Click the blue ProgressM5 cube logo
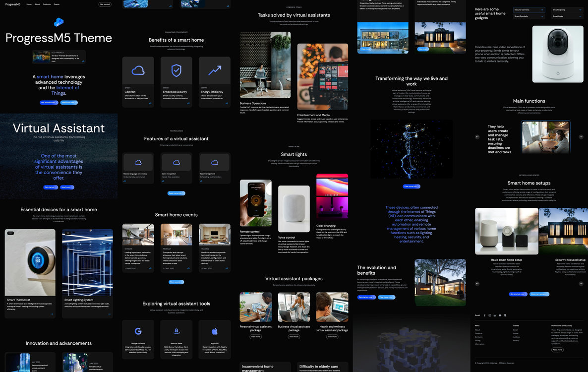Screen dimensions: 588x372 tap(59, 22)
